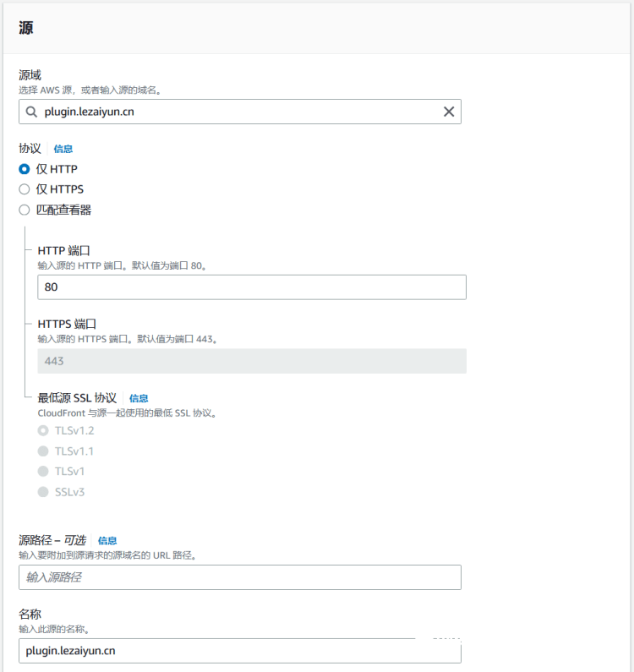Clear the origin domain with the X icon
This screenshot has width=634, height=672.
click(x=449, y=112)
